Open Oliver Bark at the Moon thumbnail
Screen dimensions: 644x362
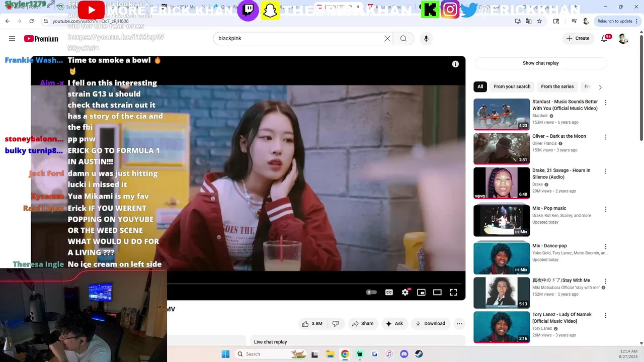(502, 148)
